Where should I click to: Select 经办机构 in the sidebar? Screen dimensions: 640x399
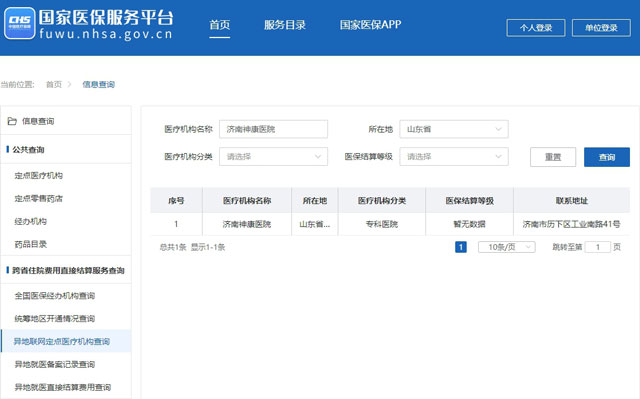click(31, 222)
